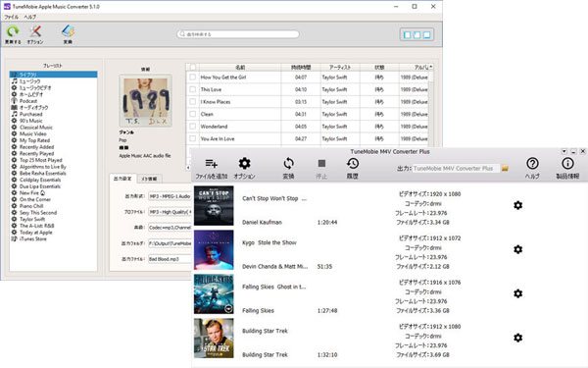588x368 pixels.
Task: Check the box for I Know Places
Action: [x=193, y=102]
